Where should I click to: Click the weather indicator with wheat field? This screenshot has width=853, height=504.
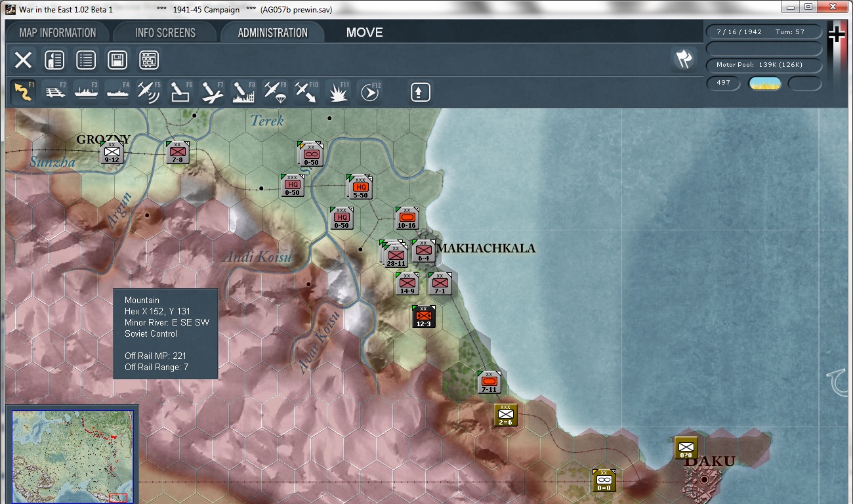[x=764, y=83]
